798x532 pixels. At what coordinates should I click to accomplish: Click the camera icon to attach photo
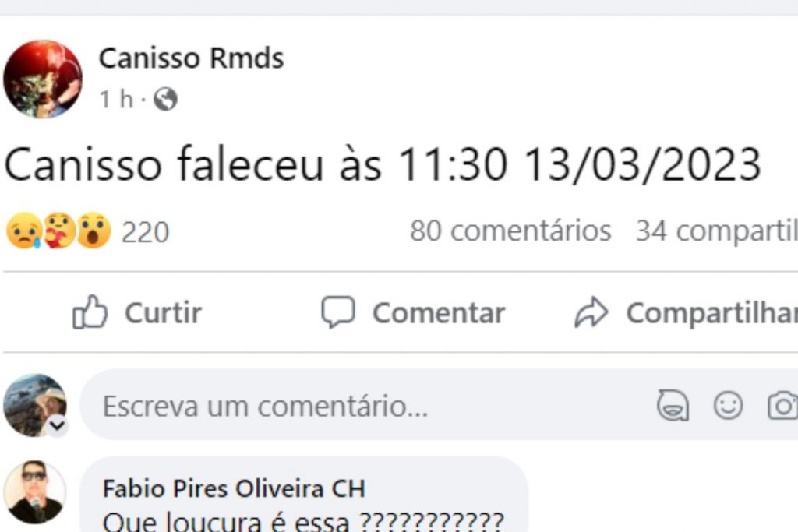click(782, 406)
